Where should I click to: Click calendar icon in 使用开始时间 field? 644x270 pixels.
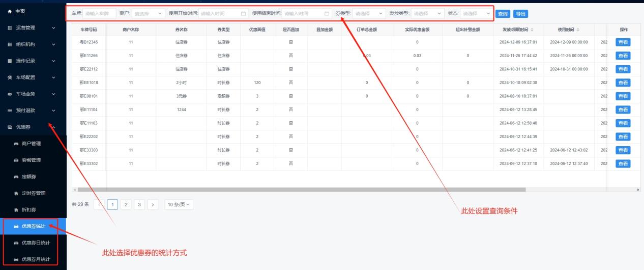tap(243, 13)
